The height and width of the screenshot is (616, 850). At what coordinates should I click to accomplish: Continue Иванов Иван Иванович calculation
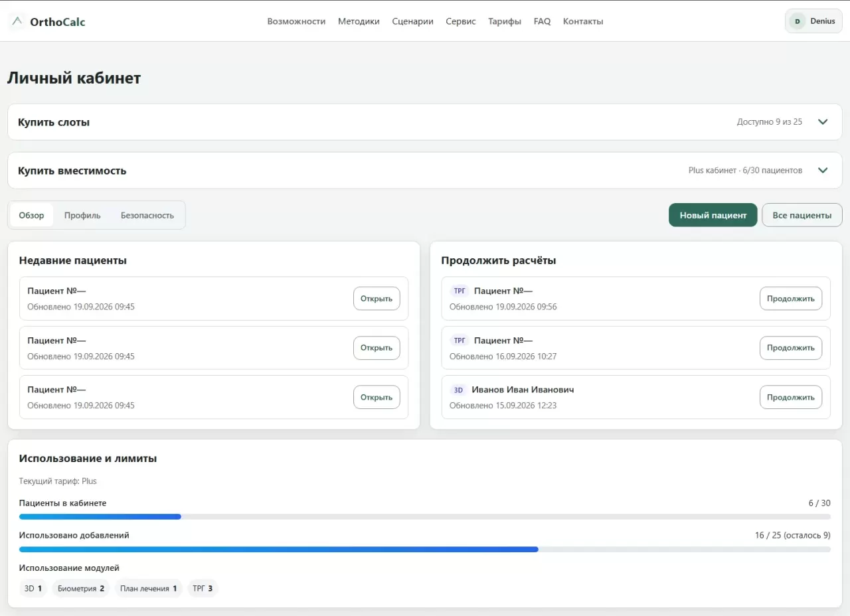tap(791, 397)
